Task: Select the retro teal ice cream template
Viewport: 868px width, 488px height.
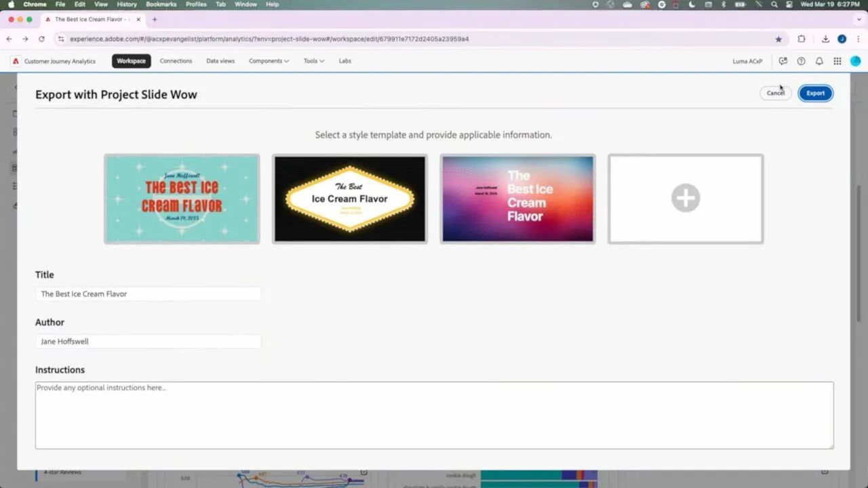Action: click(x=181, y=198)
